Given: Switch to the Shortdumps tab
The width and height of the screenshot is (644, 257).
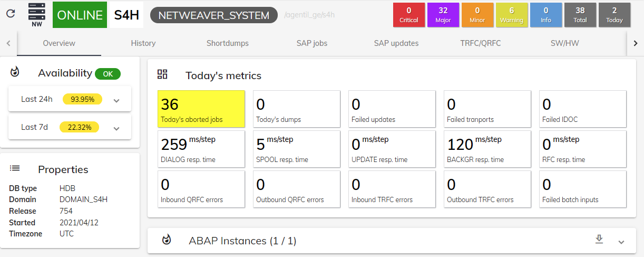Looking at the screenshot, I should coord(227,43).
